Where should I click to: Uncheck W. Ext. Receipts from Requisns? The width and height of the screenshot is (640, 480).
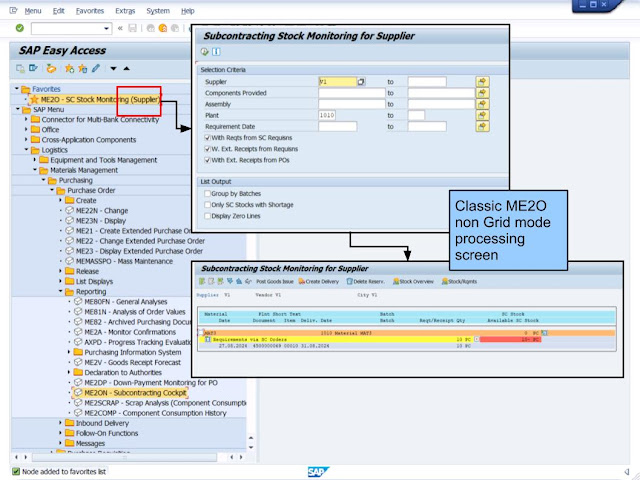click(x=207, y=149)
